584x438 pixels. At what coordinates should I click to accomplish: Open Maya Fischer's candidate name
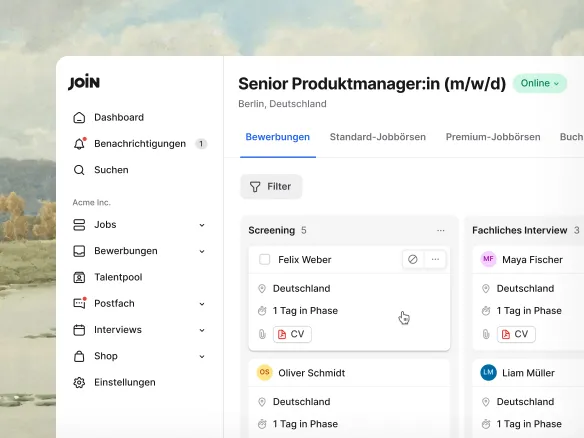[532, 260]
